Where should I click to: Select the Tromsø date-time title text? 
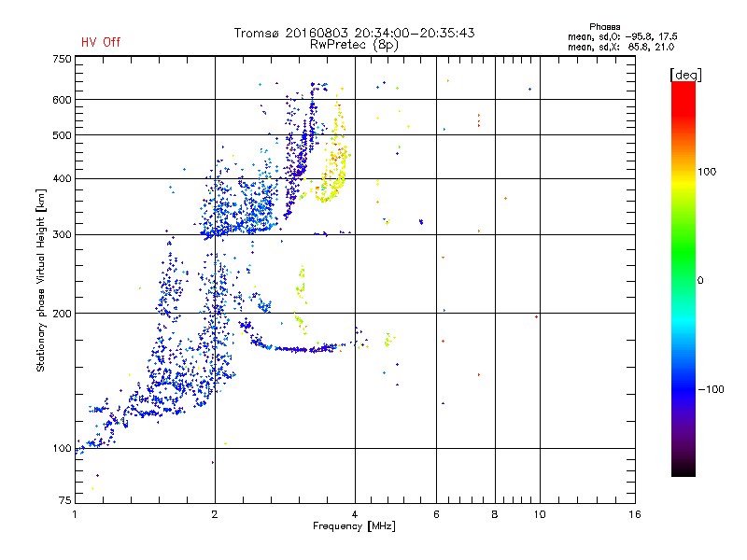tap(354, 33)
